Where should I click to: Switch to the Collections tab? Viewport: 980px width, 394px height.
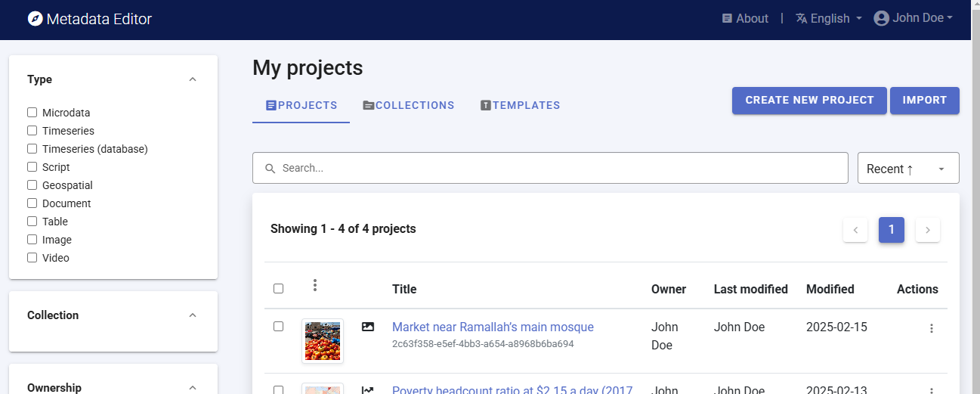click(x=408, y=106)
